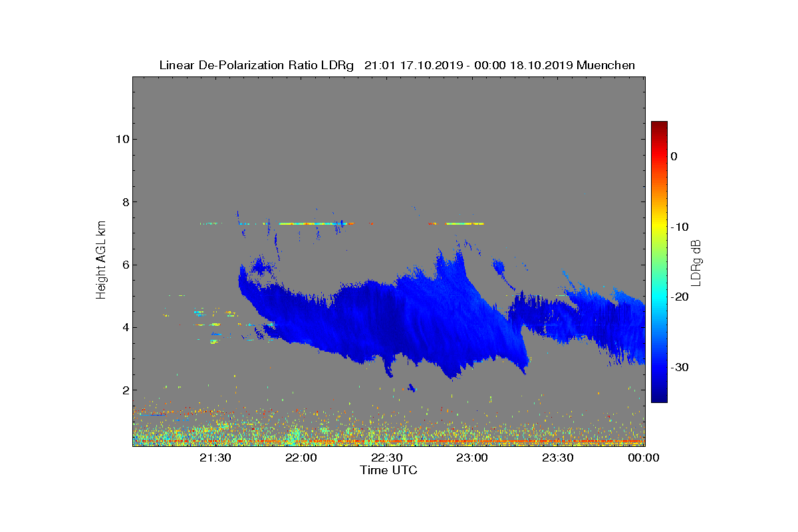The height and width of the screenshot is (532, 798).
Task: Click the height tick label 2
Action: (124, 390)
